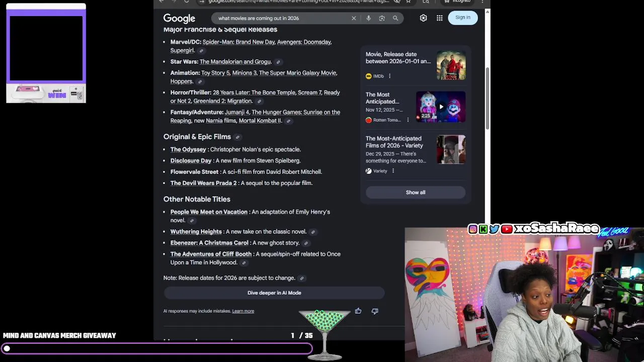Click the page vertical scrollbar
The image size is (644, 362).
click(487, 98)
